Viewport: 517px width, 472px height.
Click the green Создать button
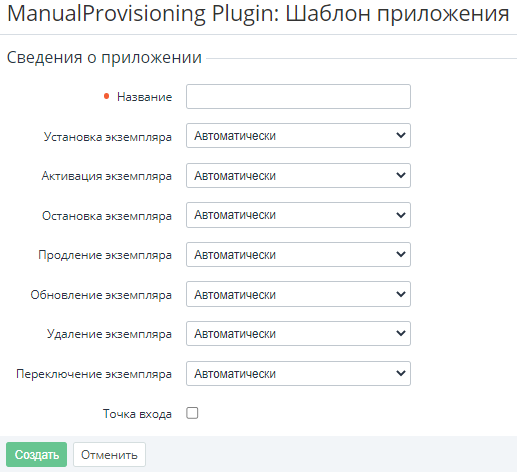pyautogui.click(x=36, y=455)
